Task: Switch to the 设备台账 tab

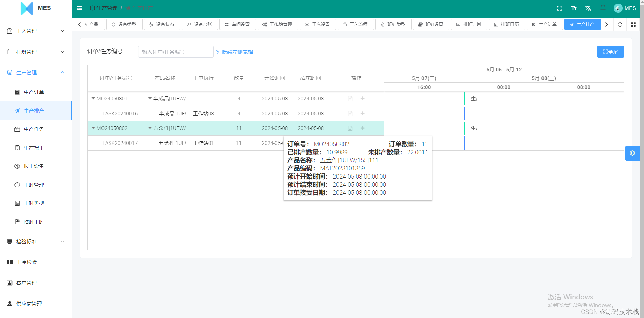Action: [x=200, y=24]
